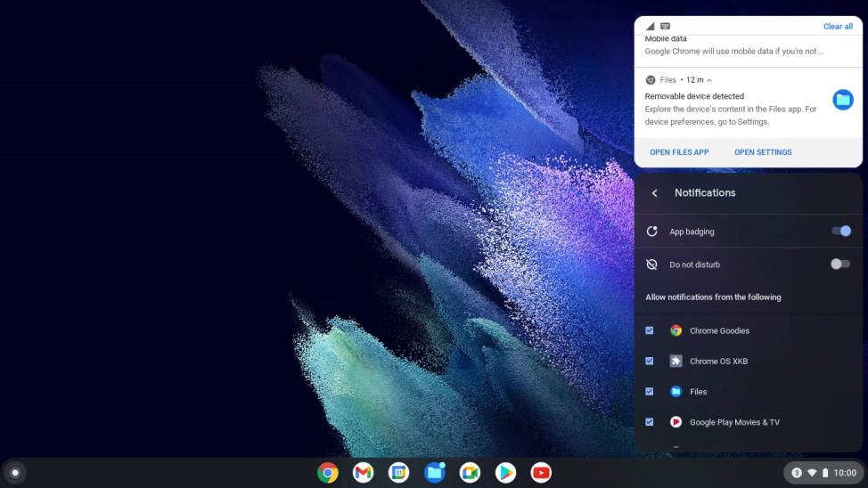868x488 pixels.
Task: Click the blue Files folder notification icon
Action: 842,100
